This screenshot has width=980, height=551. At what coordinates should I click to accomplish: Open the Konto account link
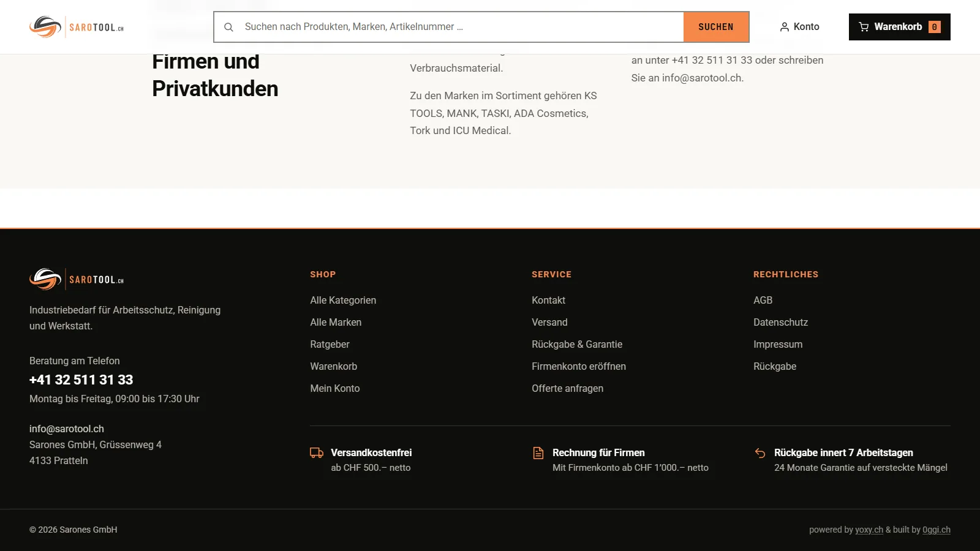(799, 27)
